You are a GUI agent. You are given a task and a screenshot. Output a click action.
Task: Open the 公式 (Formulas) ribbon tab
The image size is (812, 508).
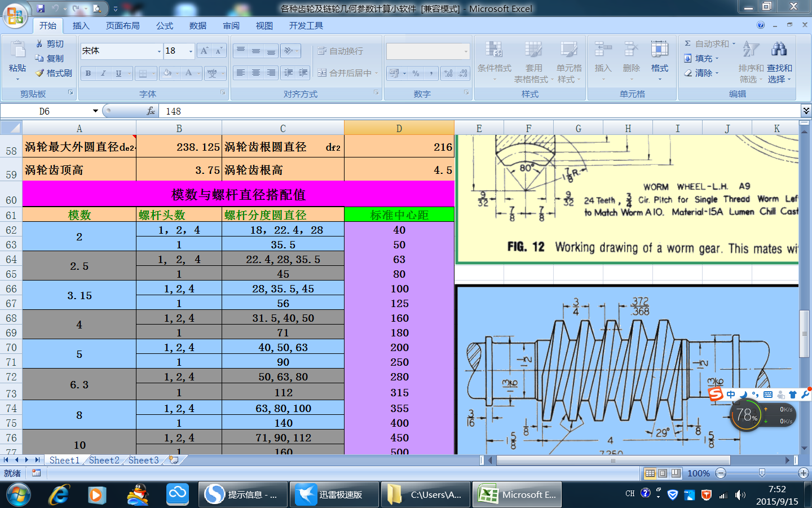[165, 26]
